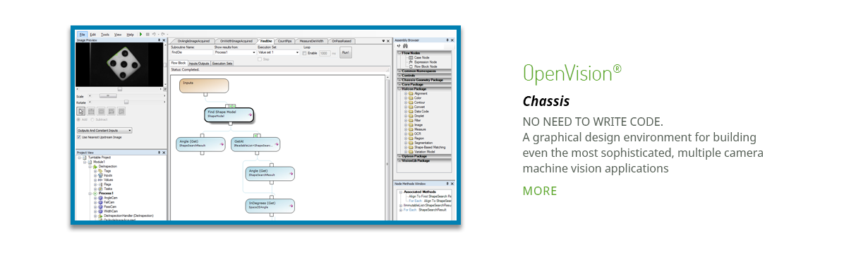Enable the Loop Enable checkbox
This screenshot has width=868, height=265.
305,53
